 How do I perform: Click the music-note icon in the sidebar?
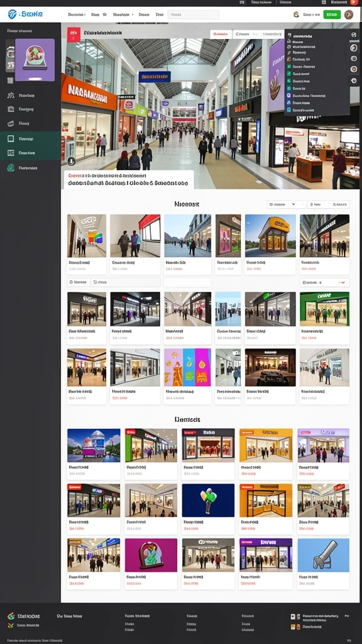[x=11, y=96]
